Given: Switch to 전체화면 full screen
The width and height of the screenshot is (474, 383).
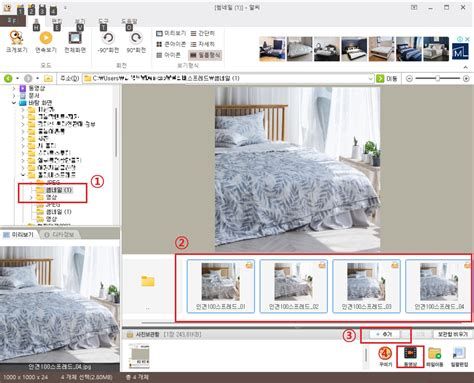Looking at the screenshot, I should coord(75,42).
